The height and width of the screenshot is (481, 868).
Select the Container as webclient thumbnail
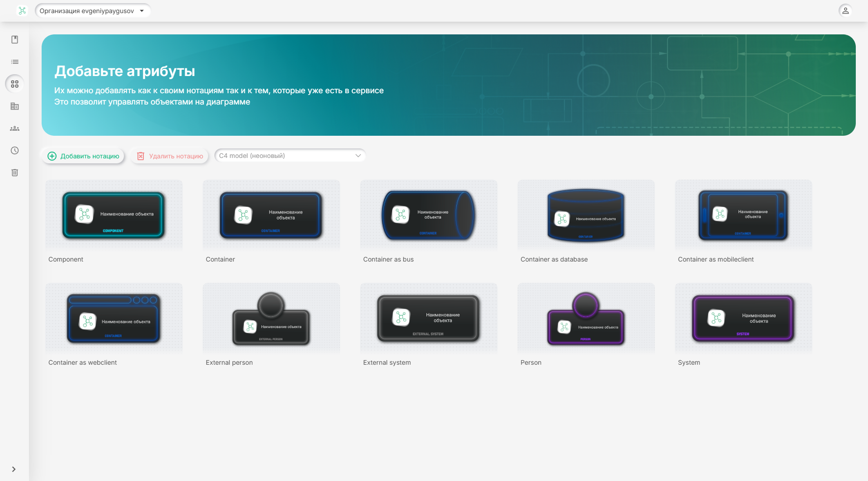point(114,319)
